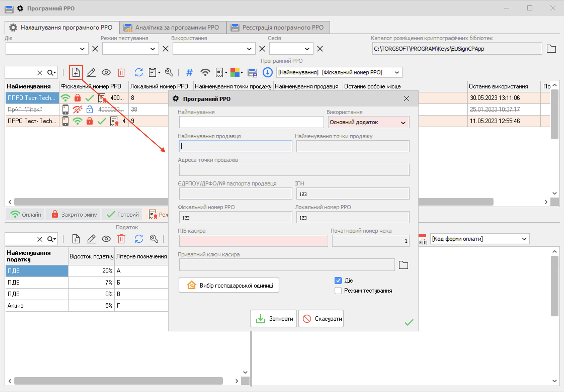Image resolution: width=564 pixels, height=392 pixels.
Task: Click the ПІБ касира input field
Action: point(253,241)
